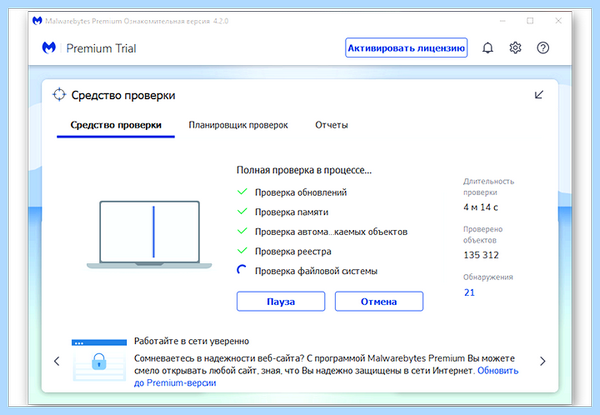
Task: Switch to the Средство проверки tab
Action: point(116,125)
